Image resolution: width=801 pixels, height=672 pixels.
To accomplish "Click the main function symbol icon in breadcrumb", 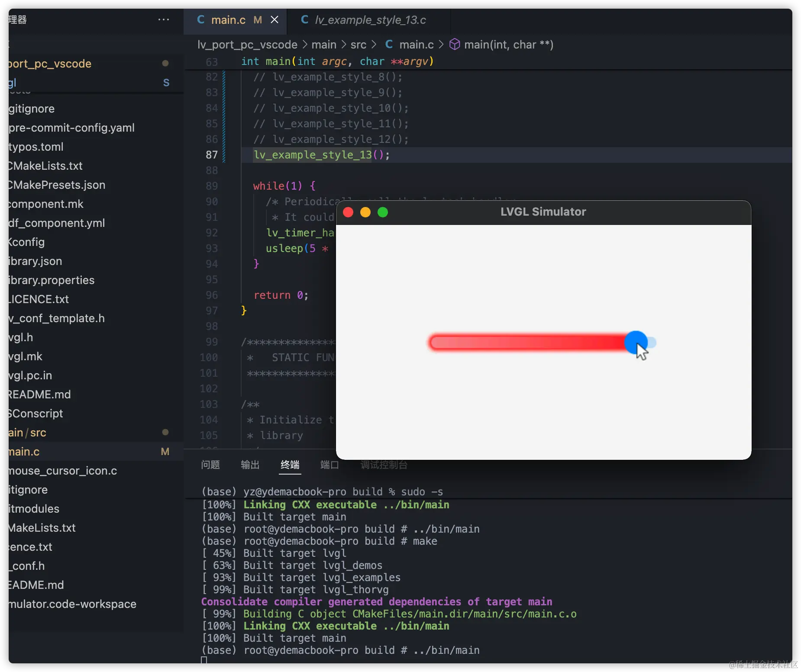I will click(x=455, y=44).
